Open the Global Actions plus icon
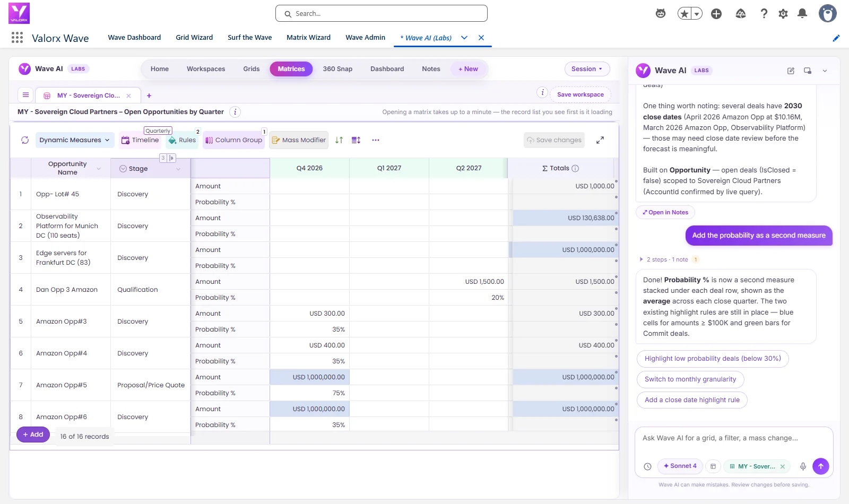 [x=716, y=14]
